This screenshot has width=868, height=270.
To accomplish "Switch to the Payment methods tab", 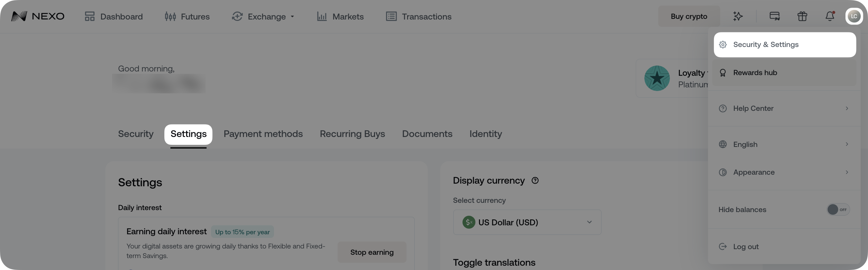I will point(263,134).
